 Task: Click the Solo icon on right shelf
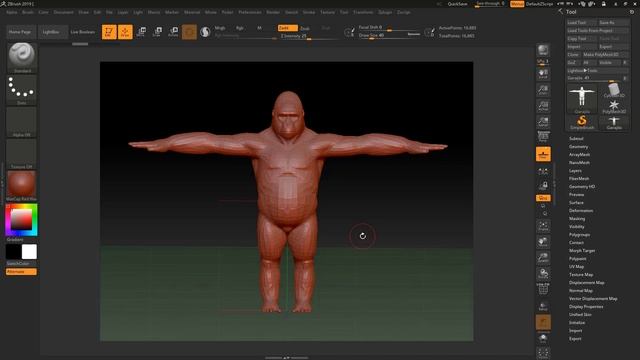(x=543, y=338)
